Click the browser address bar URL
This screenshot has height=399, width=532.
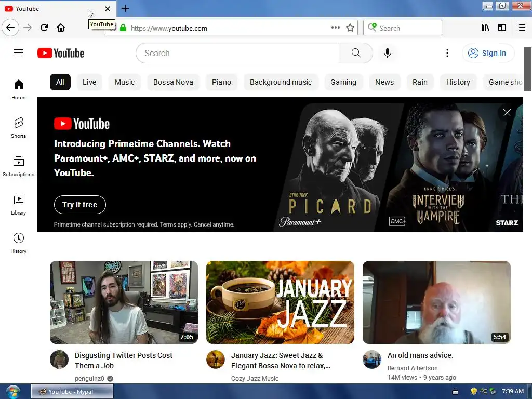[169, 28]
